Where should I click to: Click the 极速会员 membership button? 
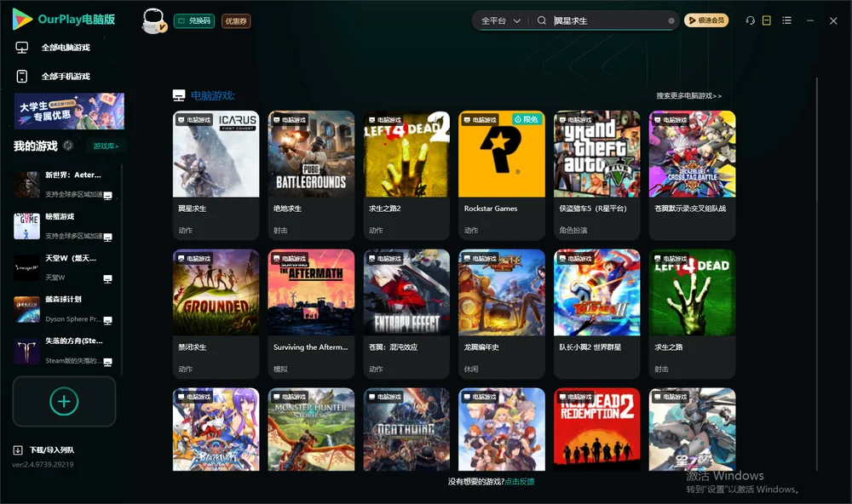pos(706,20)
